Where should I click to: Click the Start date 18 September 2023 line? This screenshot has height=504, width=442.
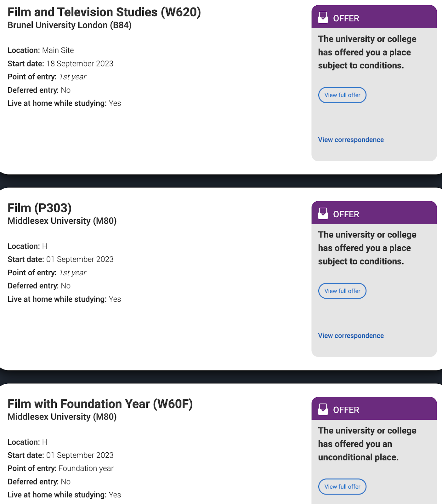pos(60,64)
